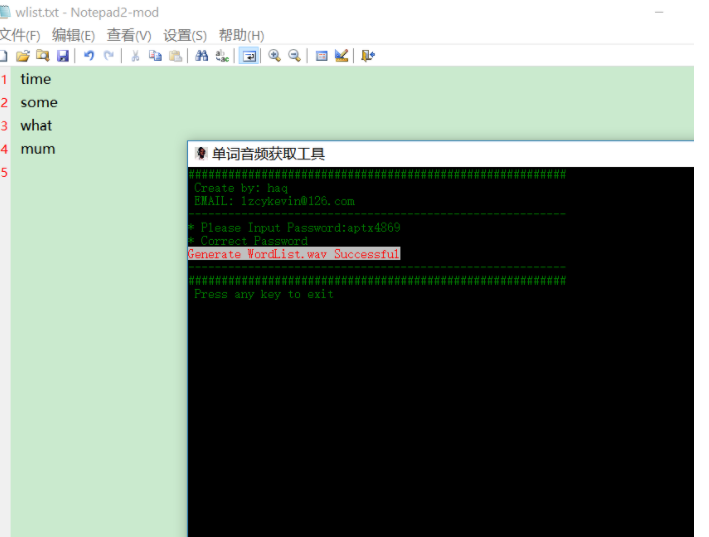Copy selection using the toolbar Copy icon

pos(155,56)
